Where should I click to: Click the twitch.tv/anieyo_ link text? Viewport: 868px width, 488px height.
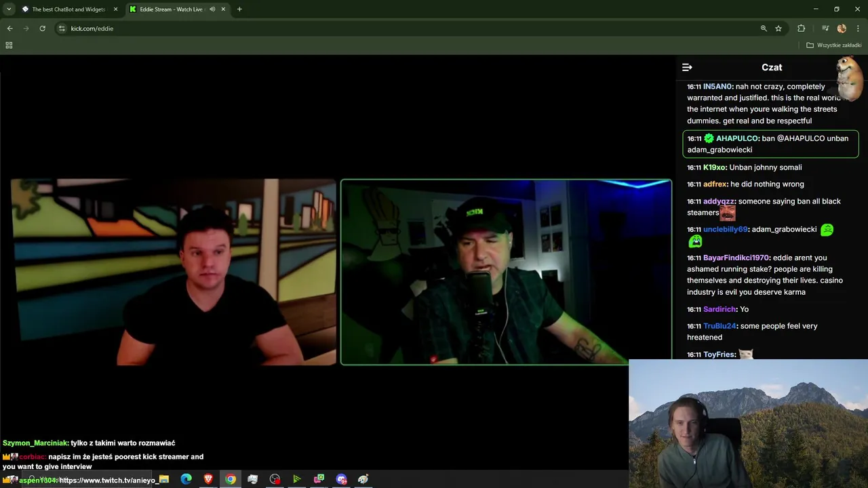click(108, 480)
